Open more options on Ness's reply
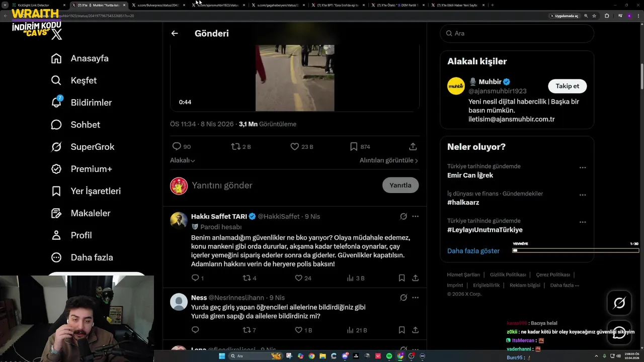This screenshot has width=644, height=362. (x=415, y=298)
